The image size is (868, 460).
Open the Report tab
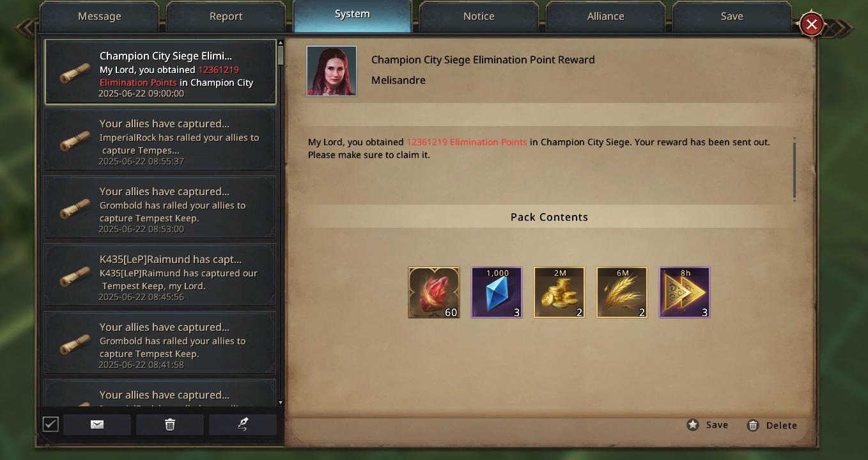click(x=226, y=17)
